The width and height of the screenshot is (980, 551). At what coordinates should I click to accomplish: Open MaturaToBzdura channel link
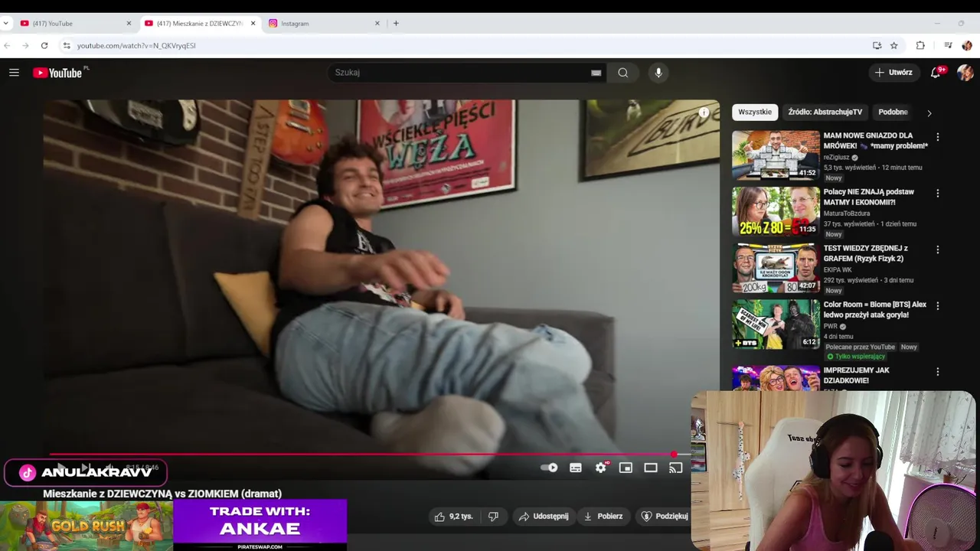(847, 214)
